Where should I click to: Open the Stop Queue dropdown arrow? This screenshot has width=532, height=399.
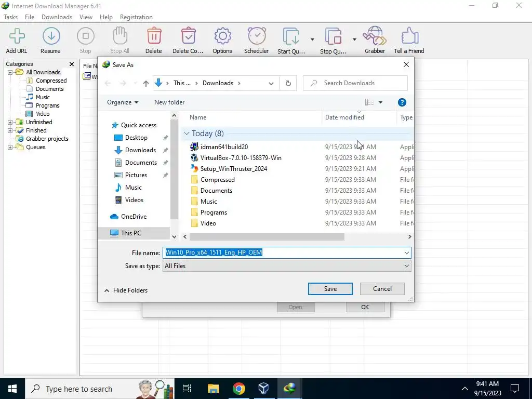pos(354,39)
